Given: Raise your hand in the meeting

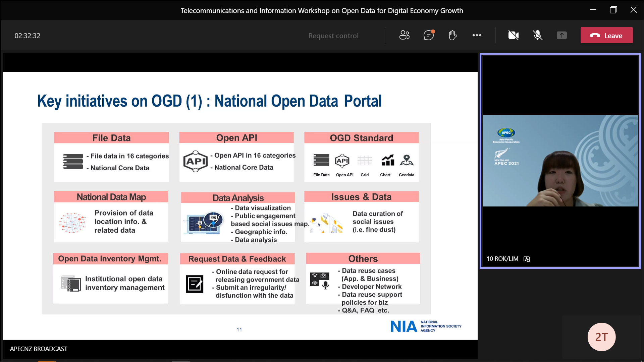Looking at the screenshot, I should (x=452, y=35).
